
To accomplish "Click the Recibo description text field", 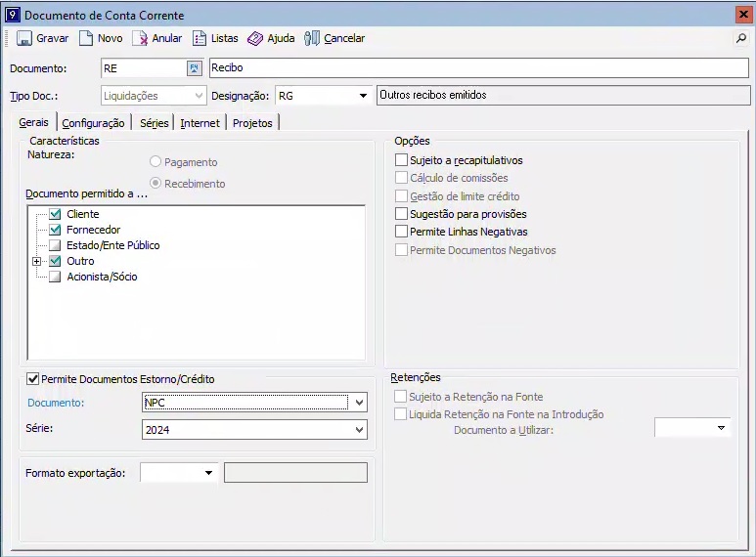I will 479,68.
